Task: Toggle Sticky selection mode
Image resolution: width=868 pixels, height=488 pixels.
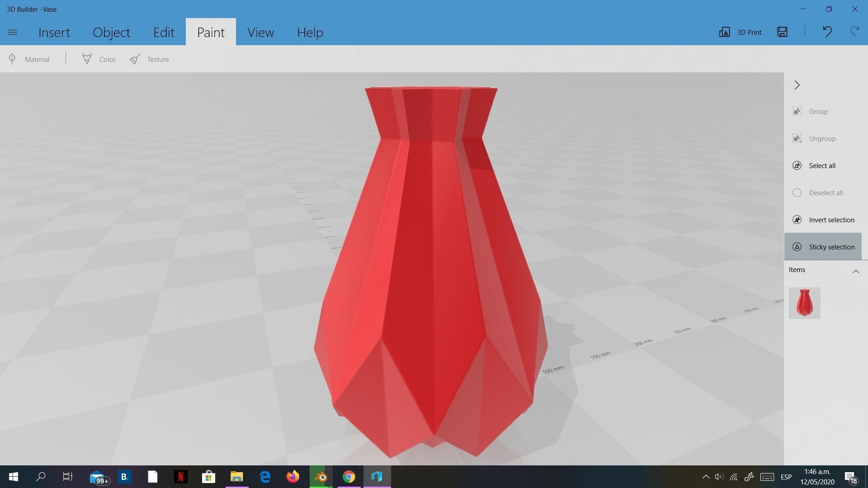Action: [822, 247]
